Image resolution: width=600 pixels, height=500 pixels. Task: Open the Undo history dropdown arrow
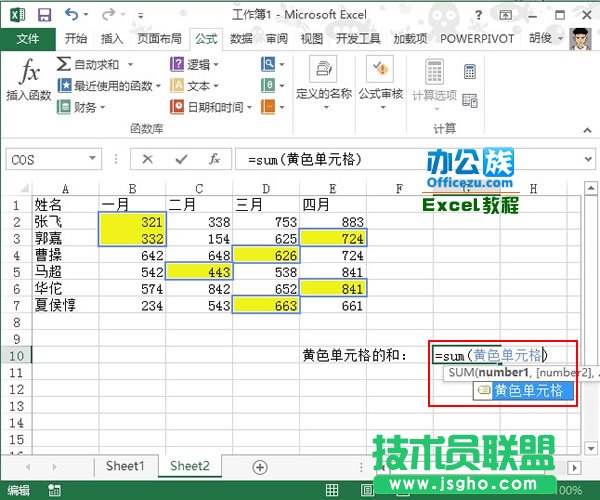[86, 15]
